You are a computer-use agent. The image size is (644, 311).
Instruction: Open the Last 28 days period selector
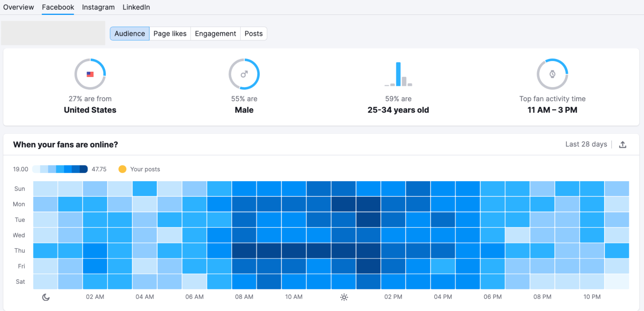tap(586, 144)
